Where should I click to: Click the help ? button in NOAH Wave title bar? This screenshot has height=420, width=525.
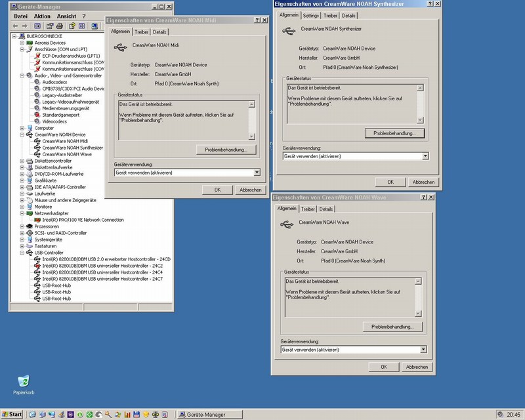point(423,198)
